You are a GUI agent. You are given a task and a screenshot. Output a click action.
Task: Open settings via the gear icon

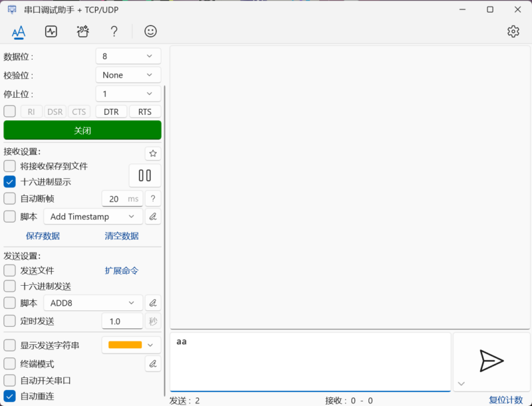point(513,31)
